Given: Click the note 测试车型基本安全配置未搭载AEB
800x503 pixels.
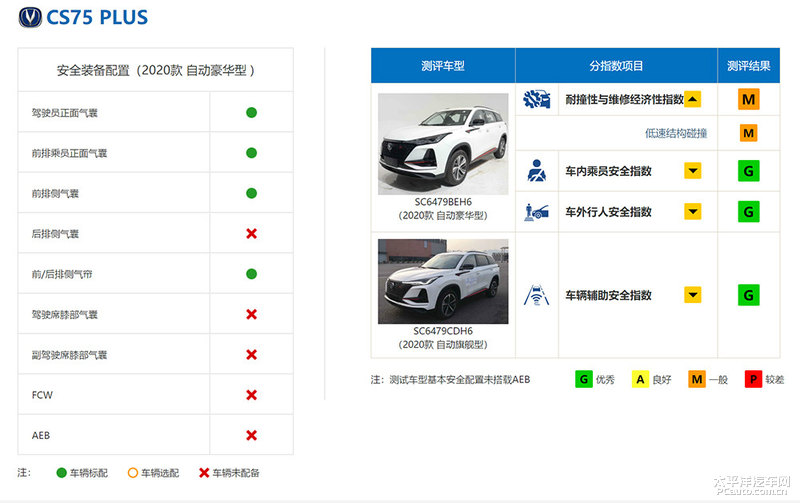Looking at the screenshot, I should 459,380.
